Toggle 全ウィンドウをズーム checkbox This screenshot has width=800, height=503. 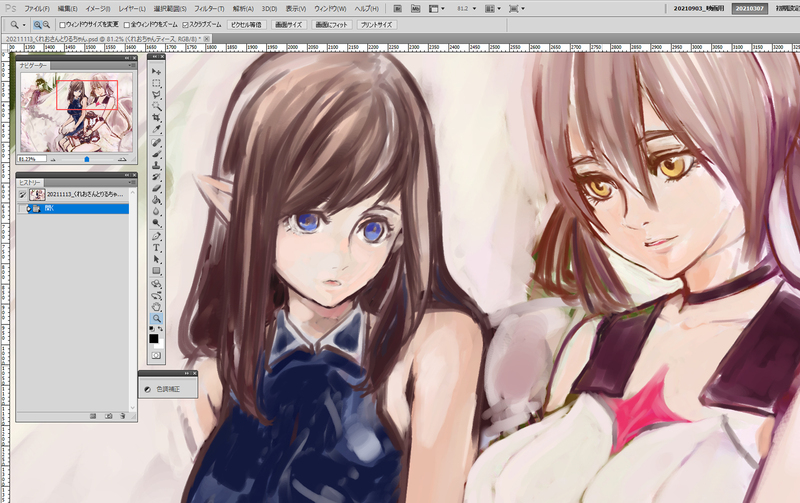click(127, 25)
